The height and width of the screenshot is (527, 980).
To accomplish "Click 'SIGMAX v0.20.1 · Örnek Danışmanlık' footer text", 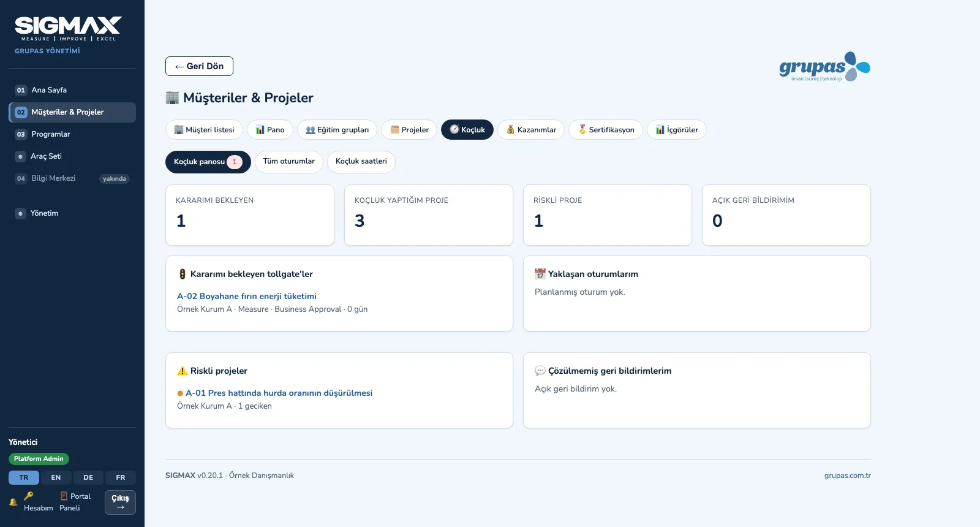I will (x=230, y=476).
